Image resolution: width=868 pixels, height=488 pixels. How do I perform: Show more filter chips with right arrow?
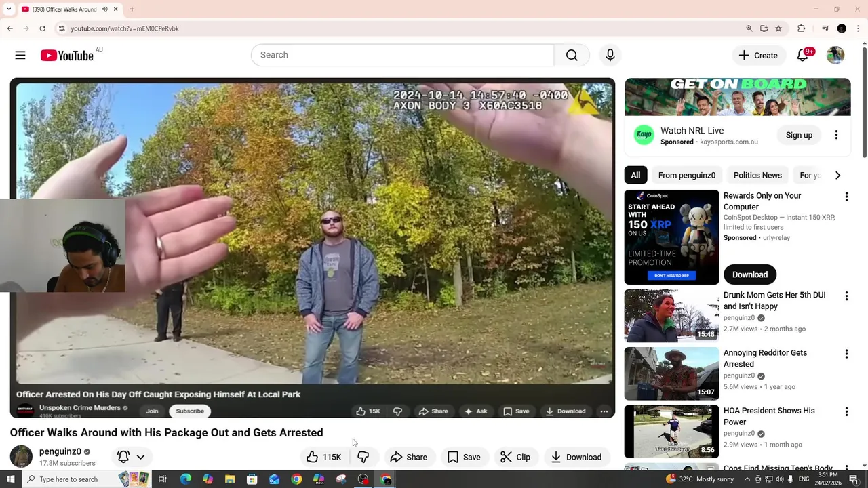(837, 175)
